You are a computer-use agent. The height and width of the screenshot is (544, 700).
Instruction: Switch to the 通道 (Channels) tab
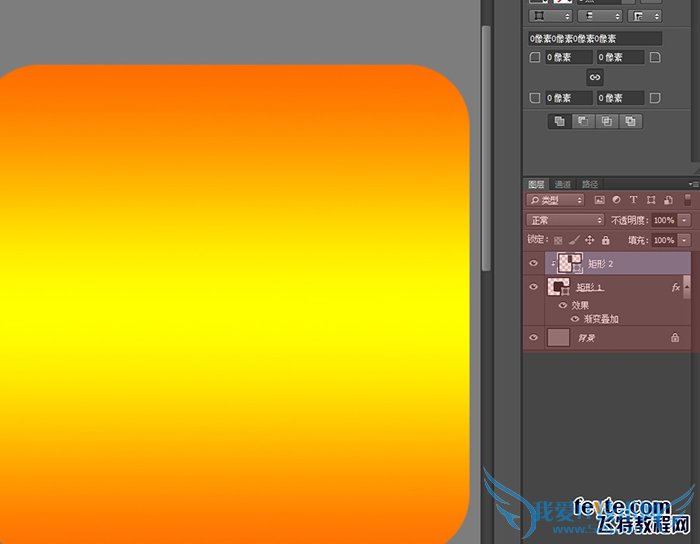(562, 184)
